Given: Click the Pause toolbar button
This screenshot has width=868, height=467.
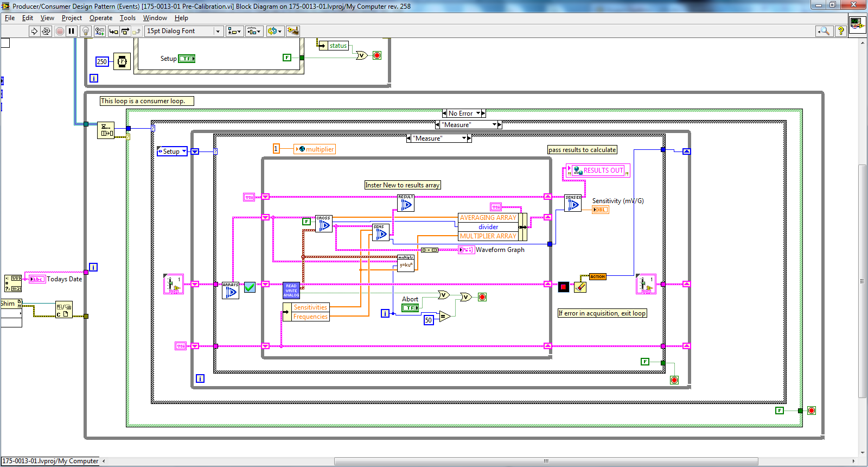Looking at the screenshot, I should (x=71, y=31).
